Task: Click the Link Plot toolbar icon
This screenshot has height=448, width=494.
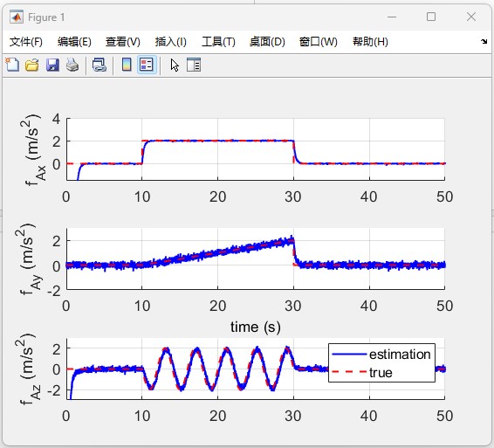Action: (x=99, y=65)
